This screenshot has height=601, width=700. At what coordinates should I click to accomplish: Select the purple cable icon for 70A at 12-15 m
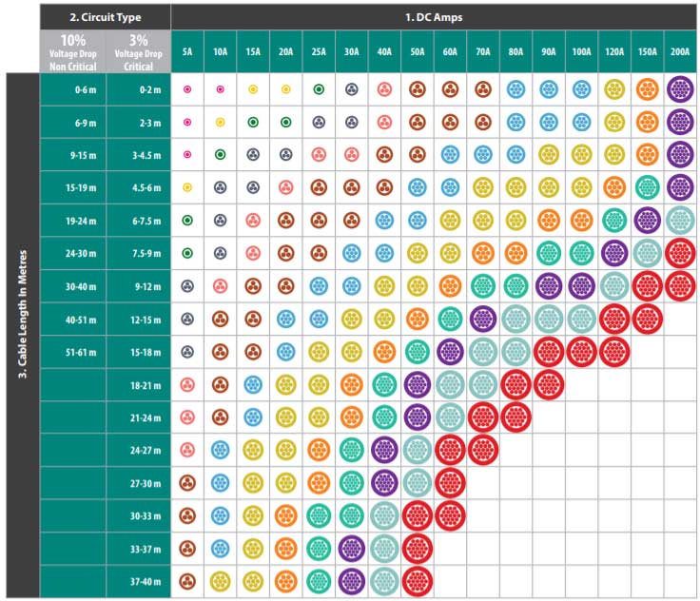pos(483,319)
